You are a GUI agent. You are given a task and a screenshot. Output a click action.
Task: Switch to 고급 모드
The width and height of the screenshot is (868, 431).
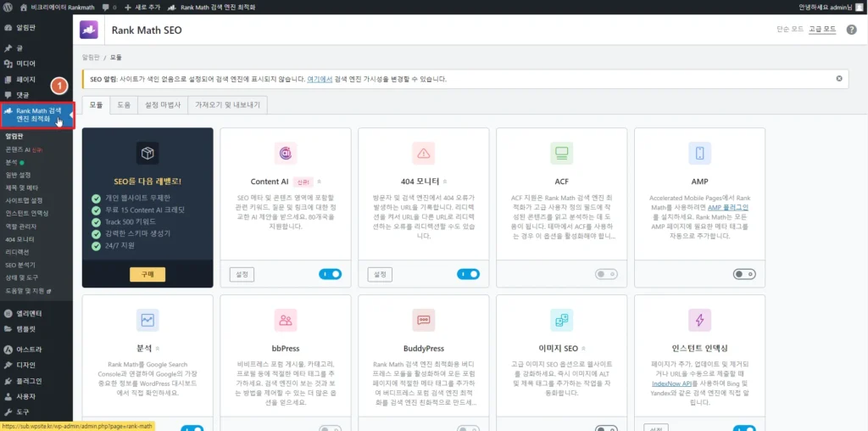tap(822, 30)
